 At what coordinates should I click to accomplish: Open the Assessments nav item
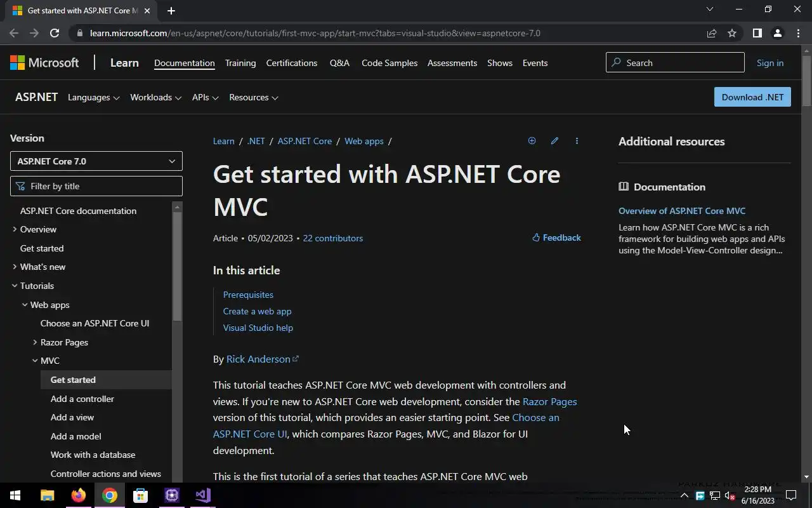[x=452, y=63]
